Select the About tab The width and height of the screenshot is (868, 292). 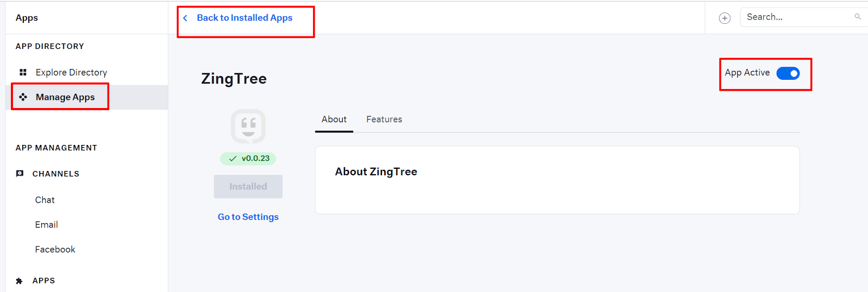[334, 119]
